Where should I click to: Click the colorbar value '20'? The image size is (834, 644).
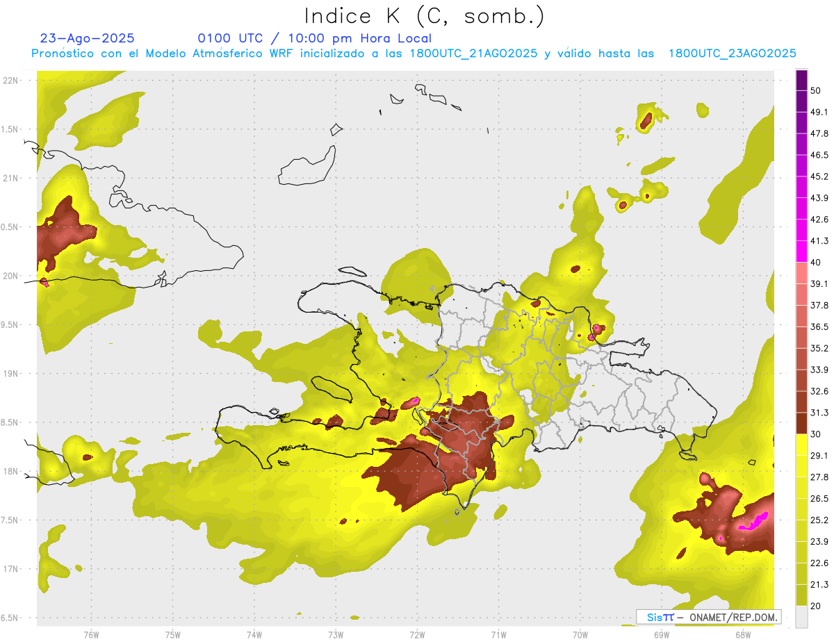[x=816, y=606]
